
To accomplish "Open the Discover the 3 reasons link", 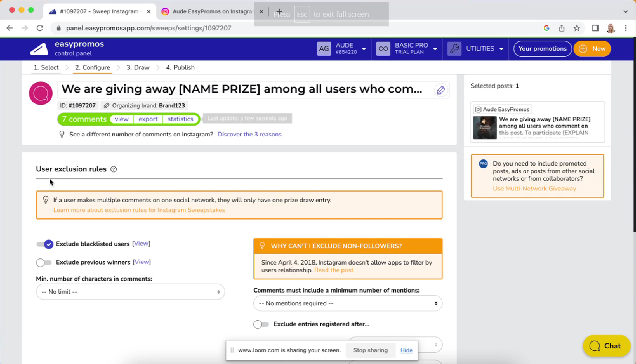I will [x=249, y=134].
